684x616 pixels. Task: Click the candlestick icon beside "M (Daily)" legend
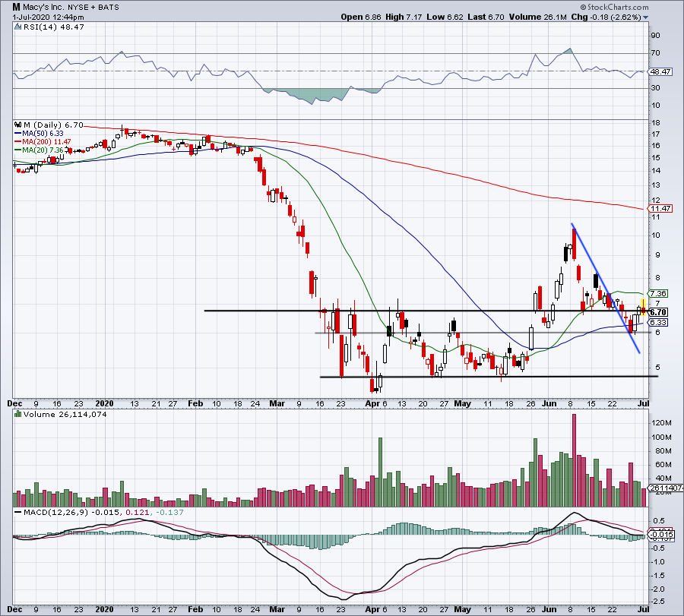pyautogui.click(x=17, y=124)
